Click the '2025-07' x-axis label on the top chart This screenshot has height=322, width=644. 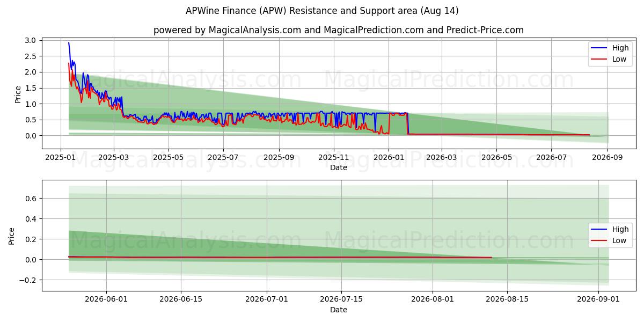click(223, 157)
